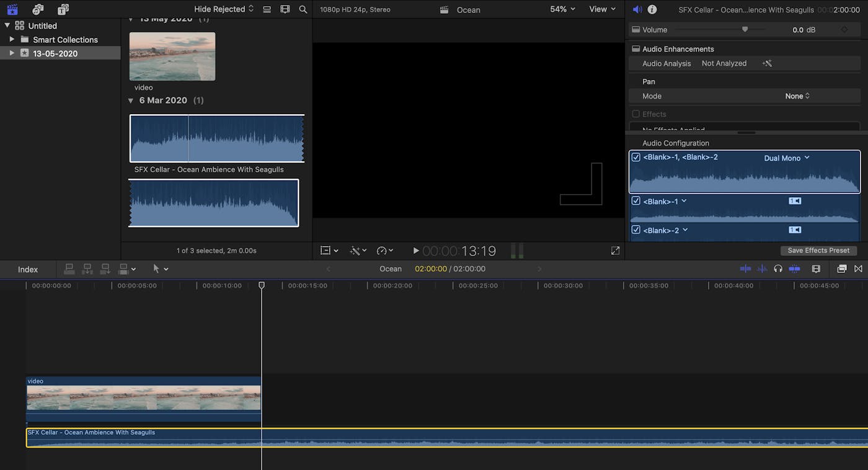Open the Effects browser icon
The height and width of the screenshot is (470, 868).
tap(841, 268)
